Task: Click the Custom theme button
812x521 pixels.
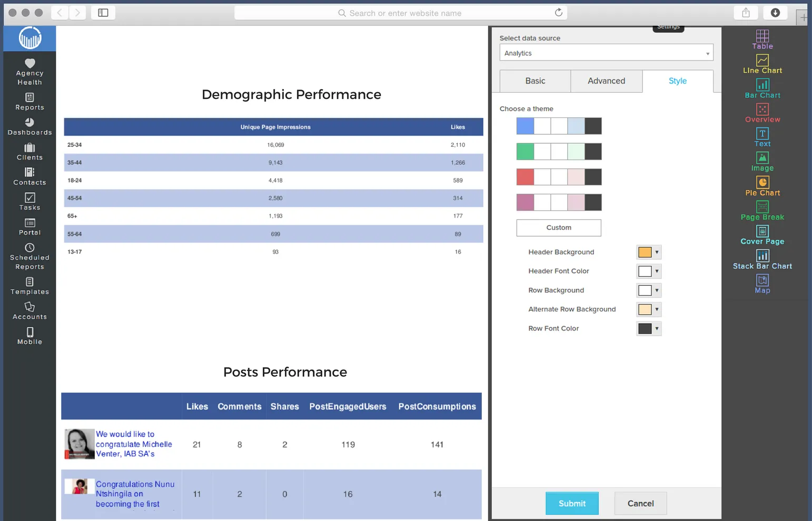Action: 558,227
